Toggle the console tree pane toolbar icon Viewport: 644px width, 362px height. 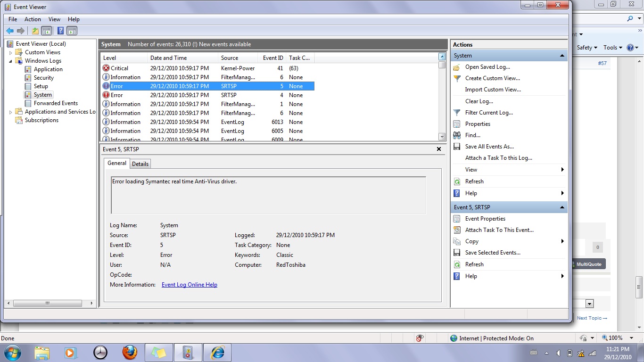[46, 31]
